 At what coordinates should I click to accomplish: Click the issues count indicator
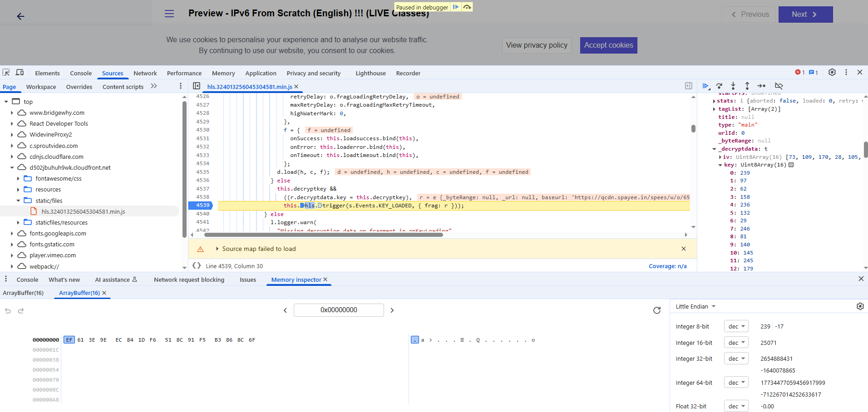pyautogui.click(x=814, y=73)
